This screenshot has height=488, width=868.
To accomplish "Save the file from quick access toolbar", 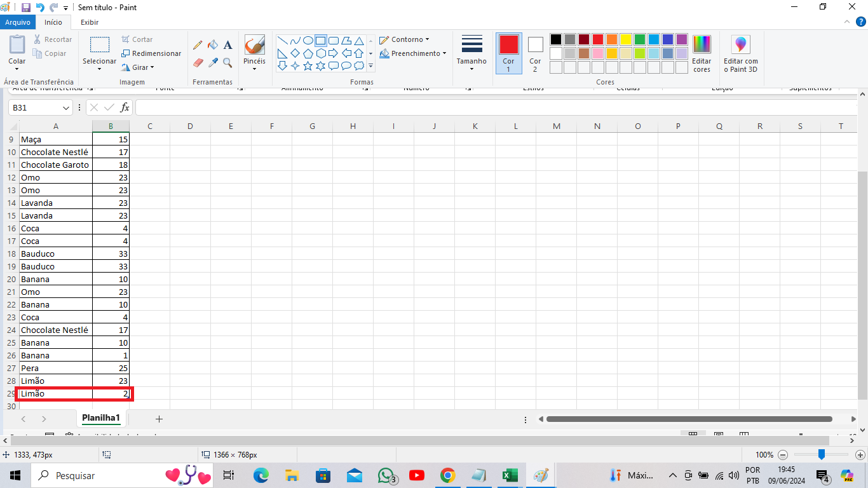I will pyautogui.click(x=26, y=8).
